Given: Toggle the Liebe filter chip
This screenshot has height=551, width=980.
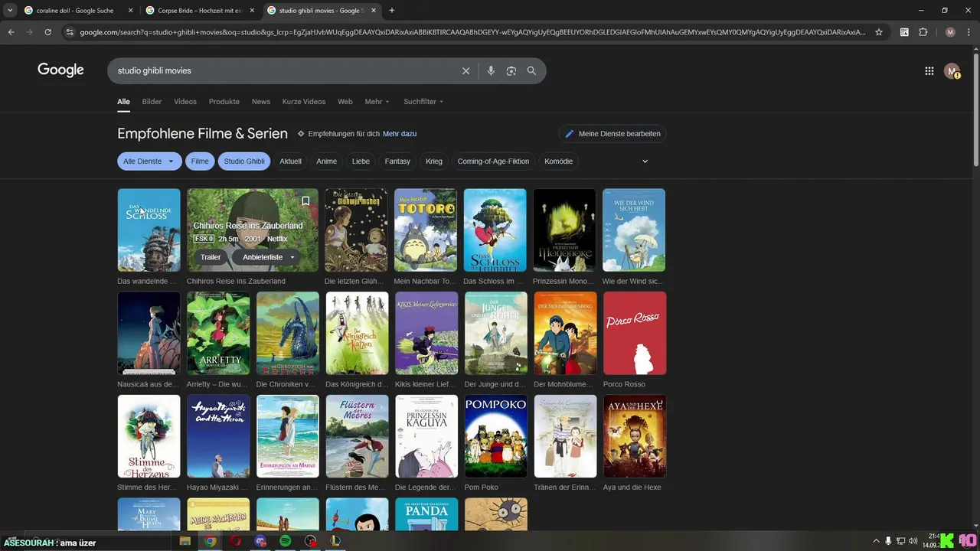Looking at the screenshot, I should 361,161.
